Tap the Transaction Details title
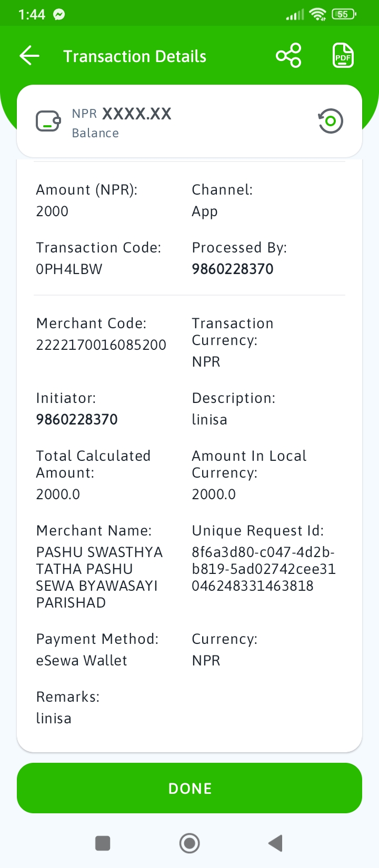This screenshot has width=379, height=868. [135, 56]
